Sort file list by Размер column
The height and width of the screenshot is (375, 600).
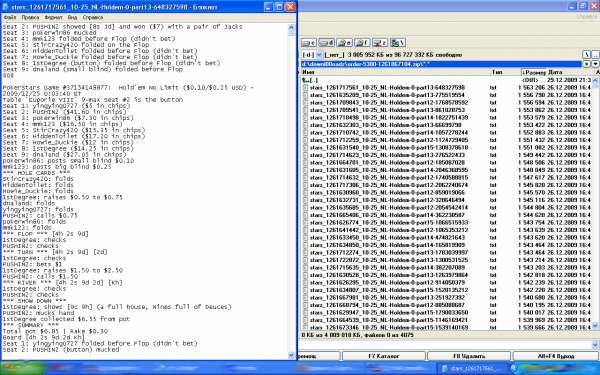(x=533, y=72)
